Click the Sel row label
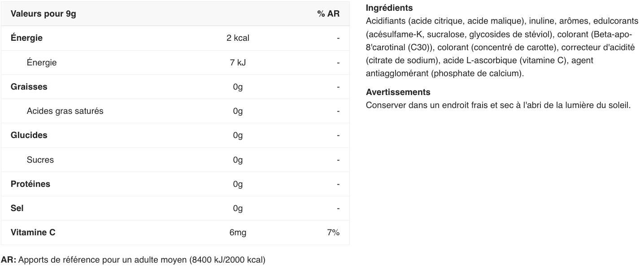The image size is (644, 268). tap(17, 208)
